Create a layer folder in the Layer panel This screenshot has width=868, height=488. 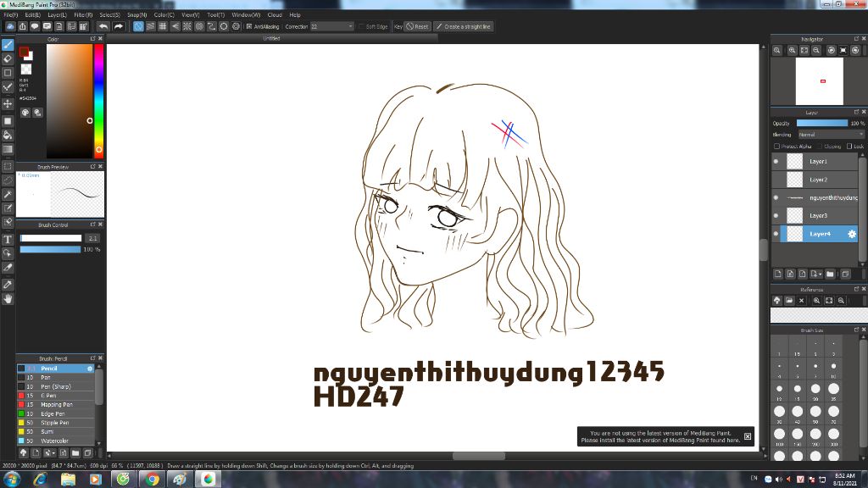pos(830,274)
